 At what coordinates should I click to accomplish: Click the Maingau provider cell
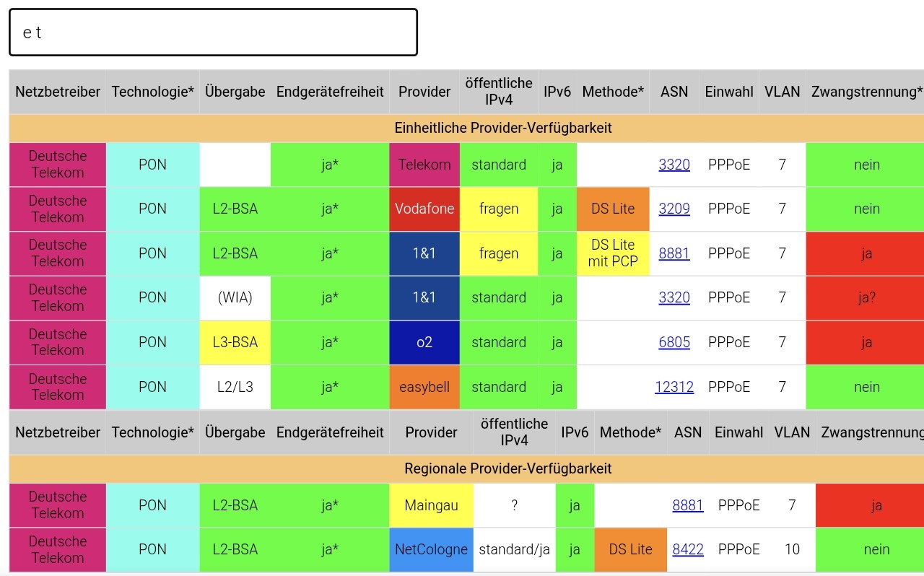pos(431,505)
